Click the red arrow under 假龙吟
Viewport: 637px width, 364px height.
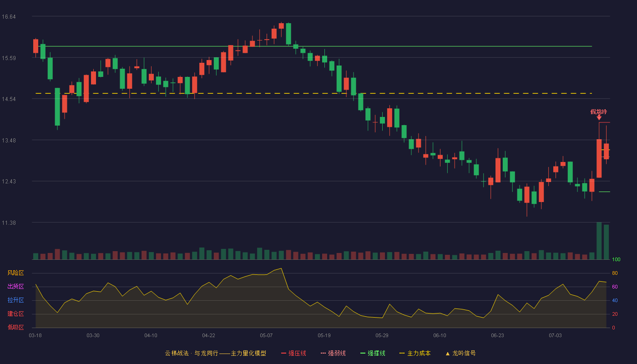coord(599,118)
